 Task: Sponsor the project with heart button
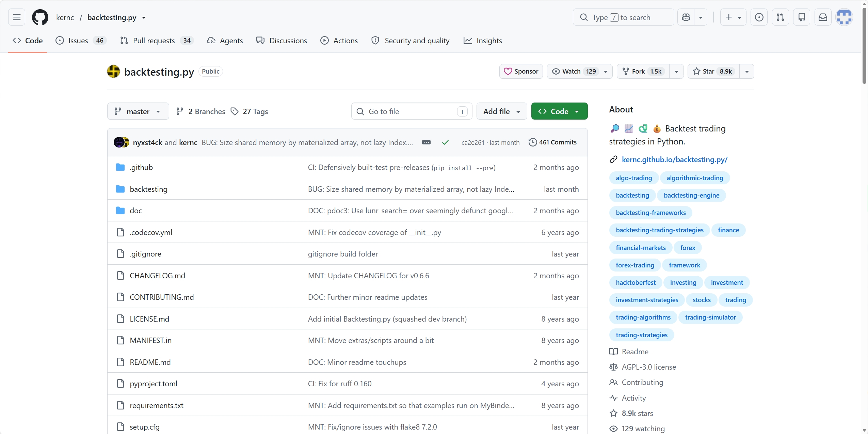pyautogui.click(x=521, y=71)
